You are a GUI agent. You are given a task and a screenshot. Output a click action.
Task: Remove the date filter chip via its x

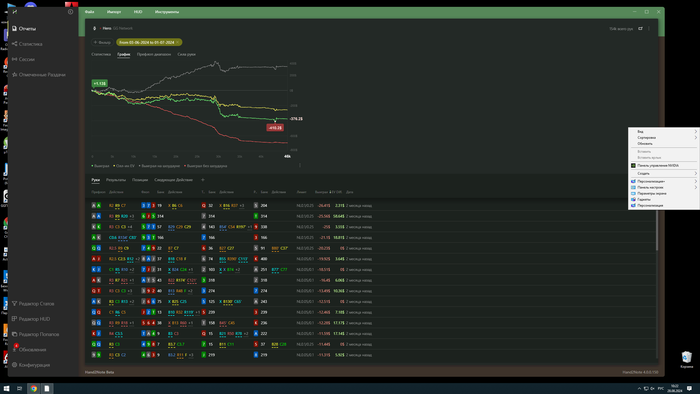coord(178,42)
